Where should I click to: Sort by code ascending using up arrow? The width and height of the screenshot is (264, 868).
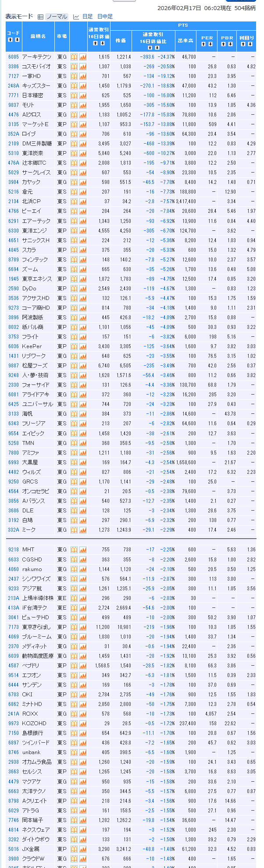[11, 40]
